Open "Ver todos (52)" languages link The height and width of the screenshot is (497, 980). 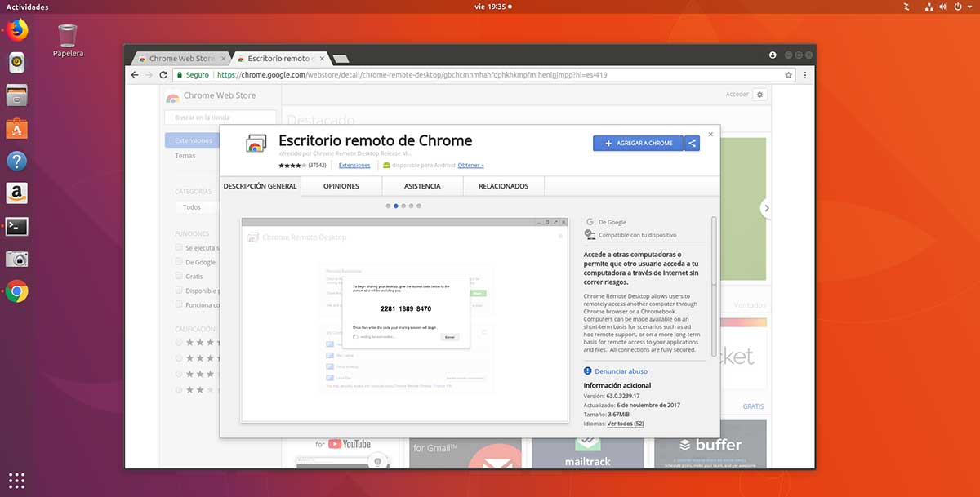(x=626, y=424)
